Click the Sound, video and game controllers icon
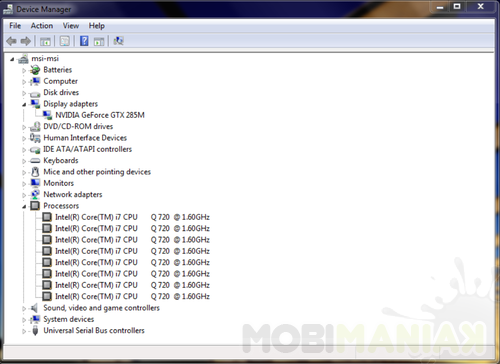This screenshot has width=500, height=364. (x=35, y=308)
